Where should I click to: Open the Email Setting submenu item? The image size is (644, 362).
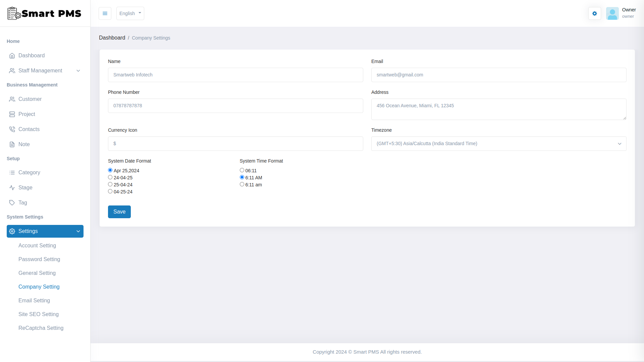click(x=34, y=301)
